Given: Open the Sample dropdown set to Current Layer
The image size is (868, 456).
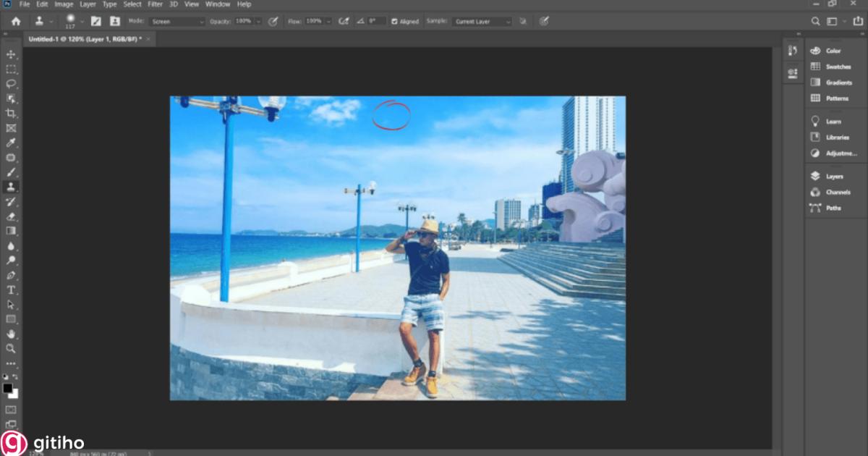Looking at the screenshot, I should point(481,21).
